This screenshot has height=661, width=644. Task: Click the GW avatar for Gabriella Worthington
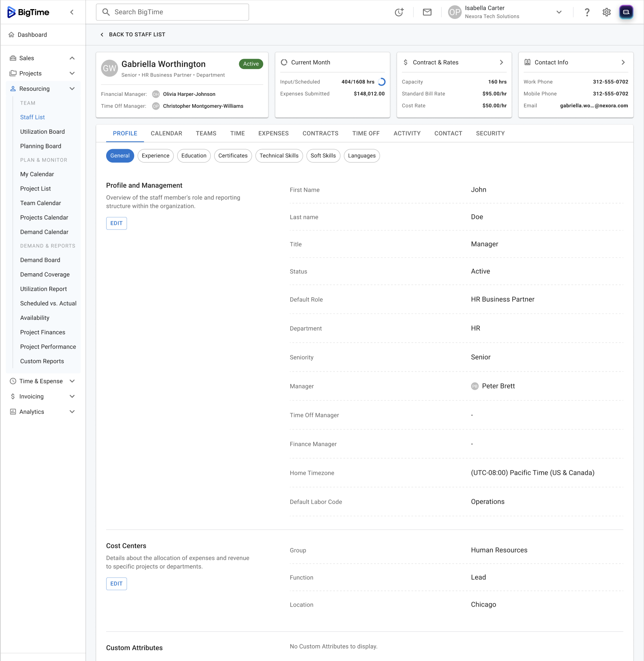[109, 68]
